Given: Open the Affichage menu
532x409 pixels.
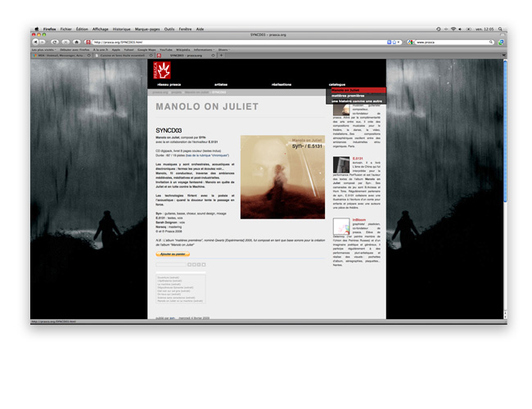Looking at the screenshot, I should [x=100, y=29].
